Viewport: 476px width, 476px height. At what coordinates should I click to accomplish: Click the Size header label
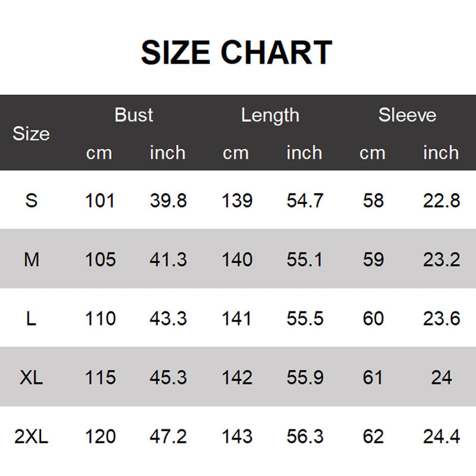pyautogui.click(x=31, y=133)
